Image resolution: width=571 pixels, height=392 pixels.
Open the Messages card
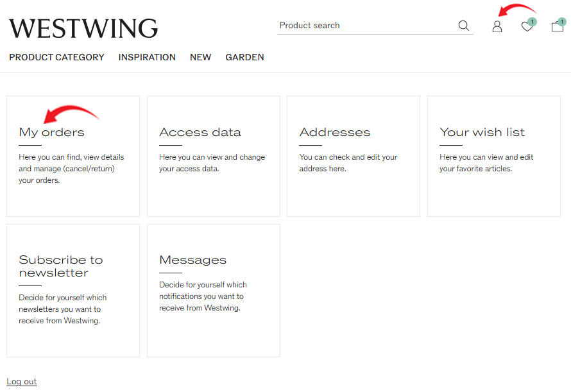pyautogui.click(x=214, y=291)
